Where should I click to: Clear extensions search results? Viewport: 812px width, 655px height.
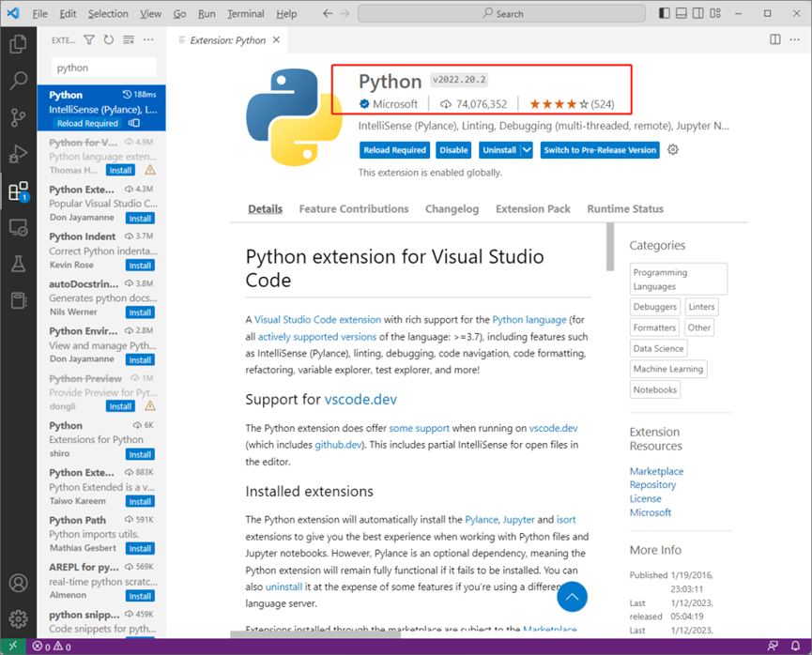129,39
